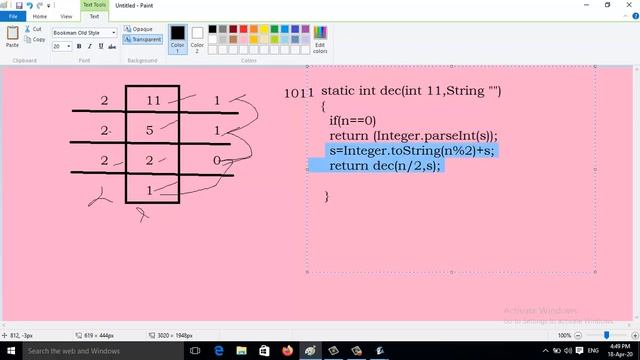This screenshot has height=360, width=640.
Task: Toggle Italic formatting
Action: pos(90,47)
